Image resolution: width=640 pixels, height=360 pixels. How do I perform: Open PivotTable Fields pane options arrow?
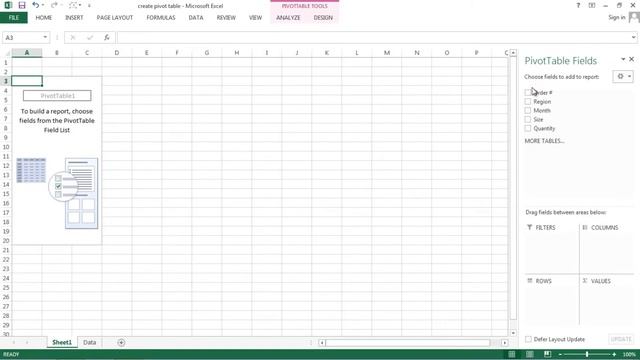point(623,60)
